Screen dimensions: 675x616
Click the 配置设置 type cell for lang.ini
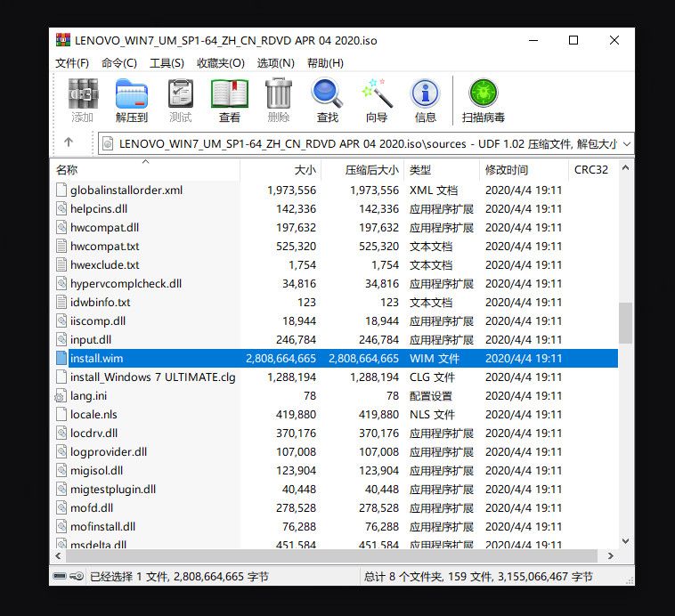431,395
